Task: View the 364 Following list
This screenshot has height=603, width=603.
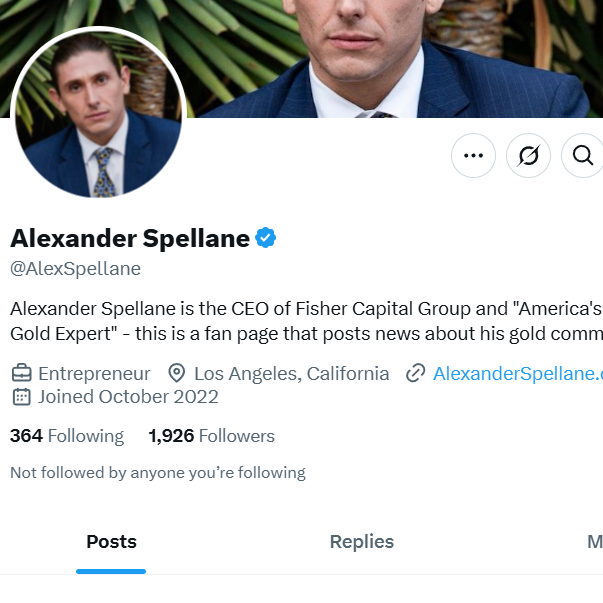Action: coord(67,436)
